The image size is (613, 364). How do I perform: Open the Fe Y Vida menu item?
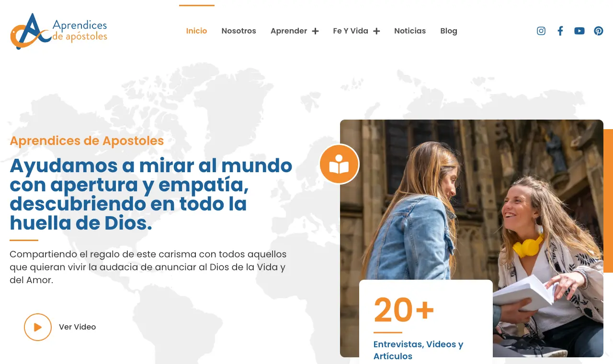351,31
